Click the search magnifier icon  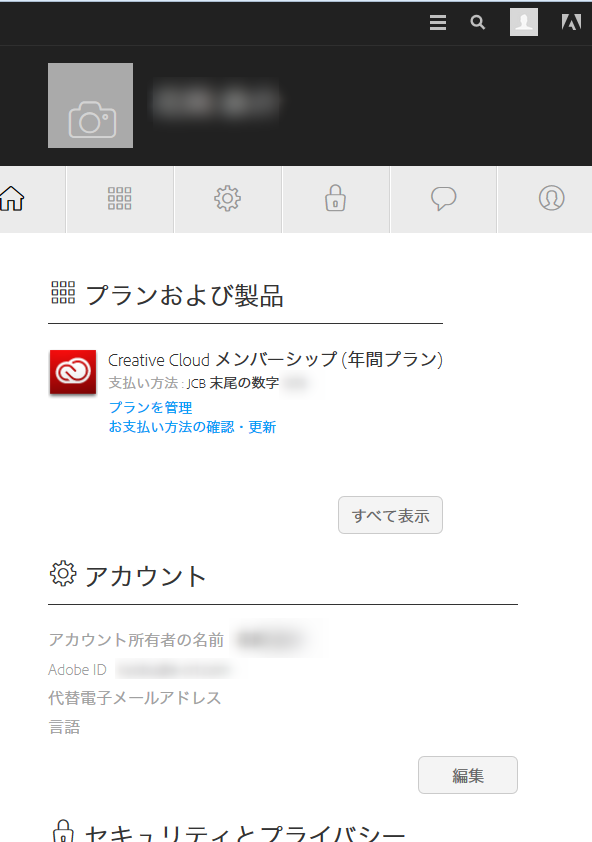[478, 23]
